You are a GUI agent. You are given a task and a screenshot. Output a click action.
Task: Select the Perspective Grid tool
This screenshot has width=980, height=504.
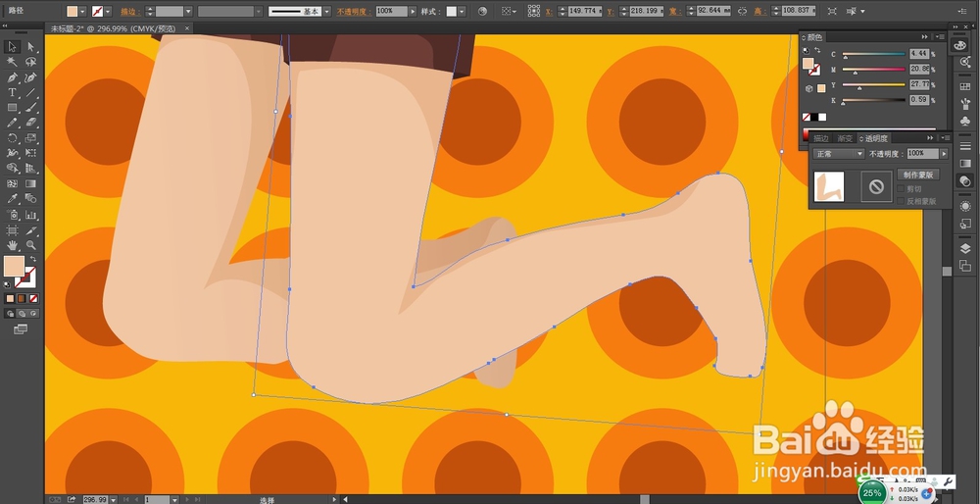(x=30, y=169)
